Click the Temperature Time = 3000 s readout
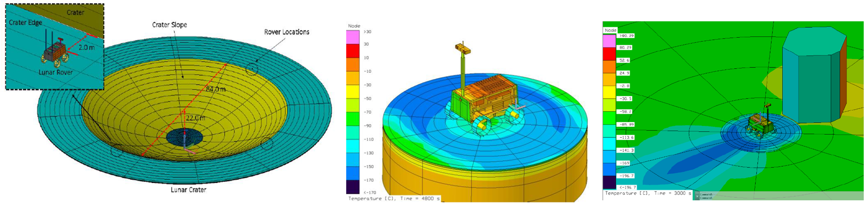The width and height of the screenshot is (868, 203). point(647,193)
